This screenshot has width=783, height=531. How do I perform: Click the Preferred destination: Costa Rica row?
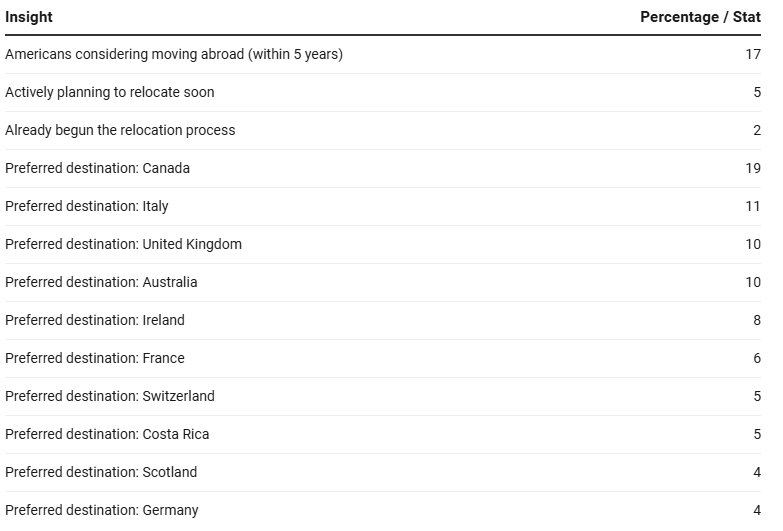pos(383,434)
